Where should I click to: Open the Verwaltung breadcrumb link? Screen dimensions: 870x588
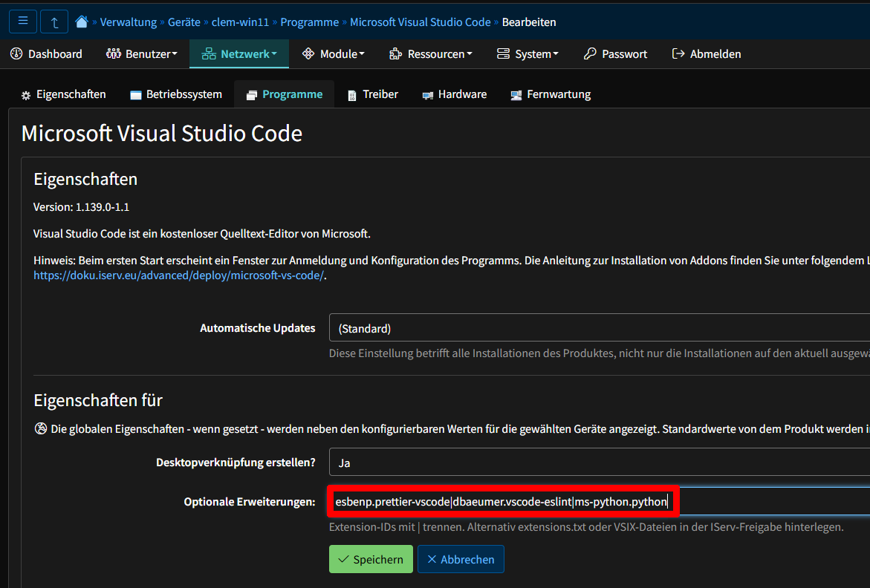(x=129, y=22)
